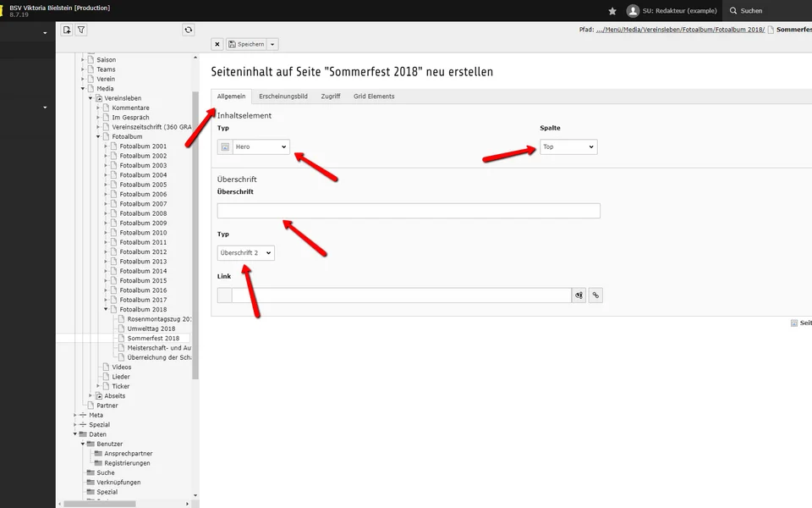Screen dimensions: 812x508
Task: Click the Ansprechpartner folder in tree
Action: pos(128,454)
